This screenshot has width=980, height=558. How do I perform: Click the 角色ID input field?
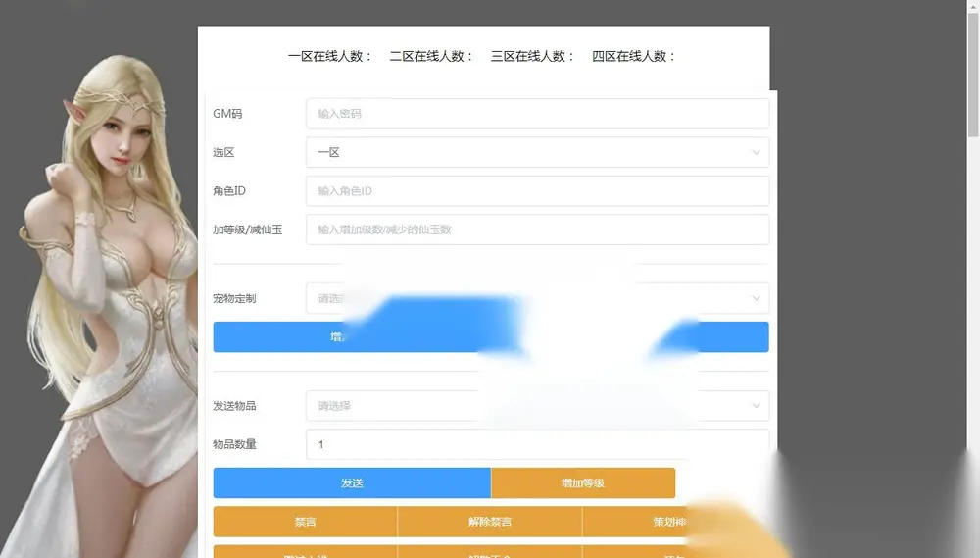[537, 191]
